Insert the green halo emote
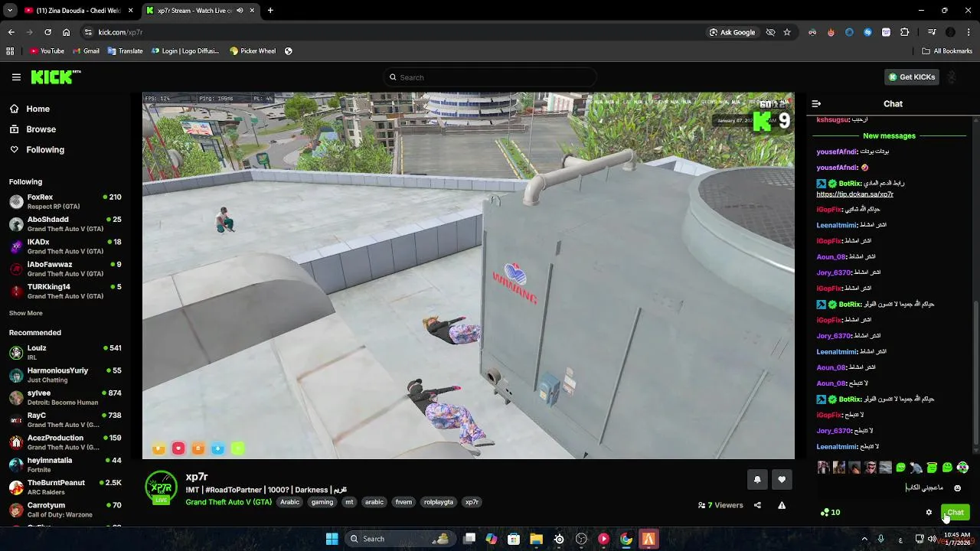 point(932,468)
